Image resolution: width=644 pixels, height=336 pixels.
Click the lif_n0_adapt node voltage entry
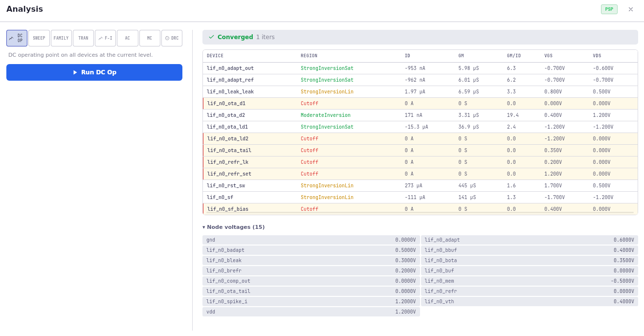(x=529, y=240)
